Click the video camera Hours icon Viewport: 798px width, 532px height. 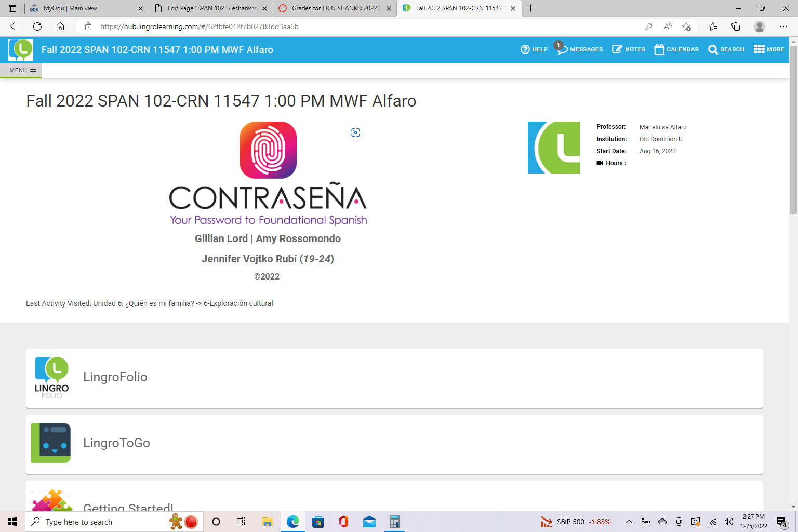click(x=600, y=163)
